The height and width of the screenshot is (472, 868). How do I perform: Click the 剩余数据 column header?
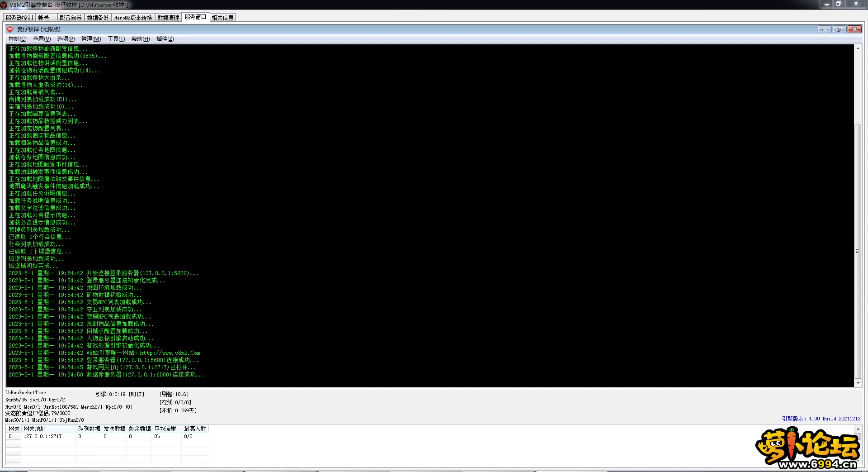click(x=139, y=429)
